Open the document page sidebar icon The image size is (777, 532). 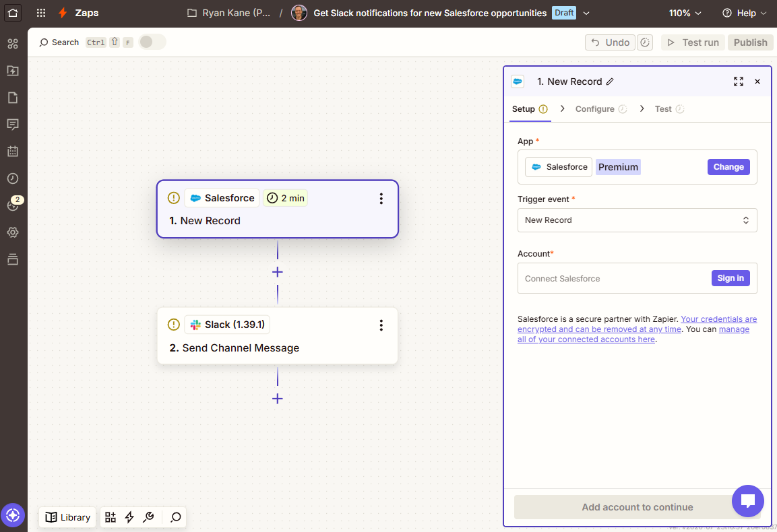pos(13,97)
